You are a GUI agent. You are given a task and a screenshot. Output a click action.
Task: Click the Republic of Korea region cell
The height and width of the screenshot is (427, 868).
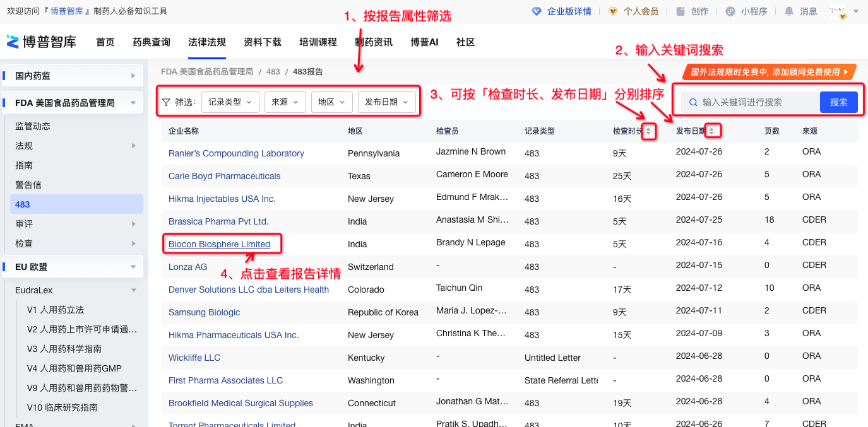(x=383, y=312)
